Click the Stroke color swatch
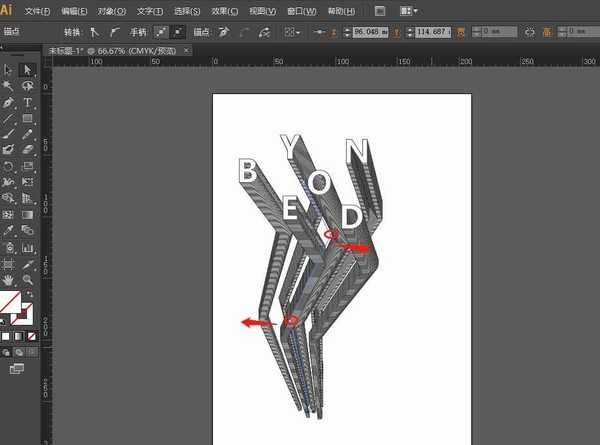Image resolution: width=600 pixels, height=445 pixels. tap(25, 315)
